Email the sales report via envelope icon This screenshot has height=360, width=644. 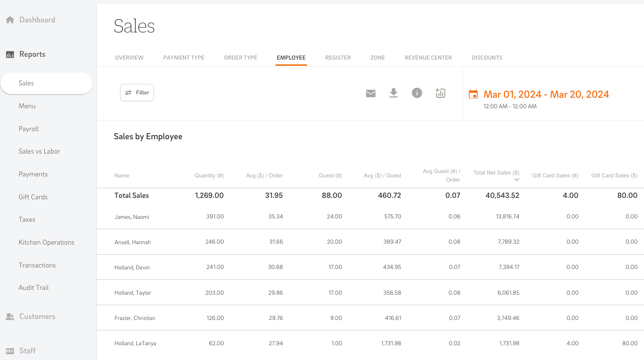pos(371,93)
